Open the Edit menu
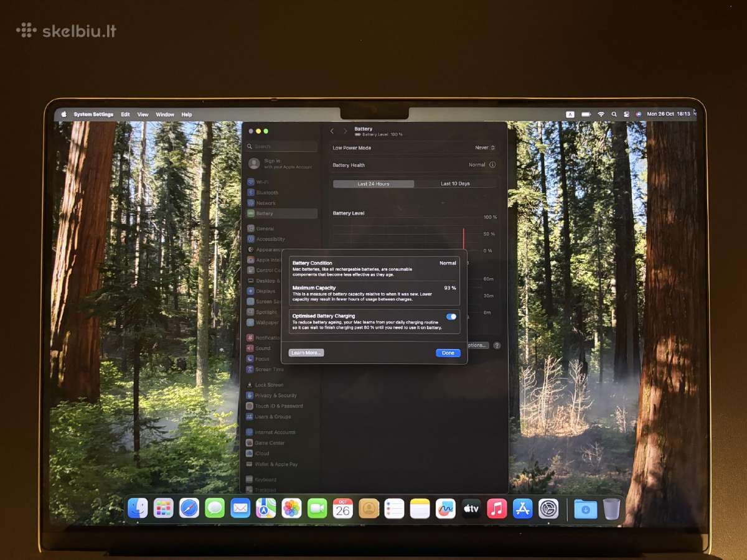This screenshot has height=560, width=747. [125, 114]
